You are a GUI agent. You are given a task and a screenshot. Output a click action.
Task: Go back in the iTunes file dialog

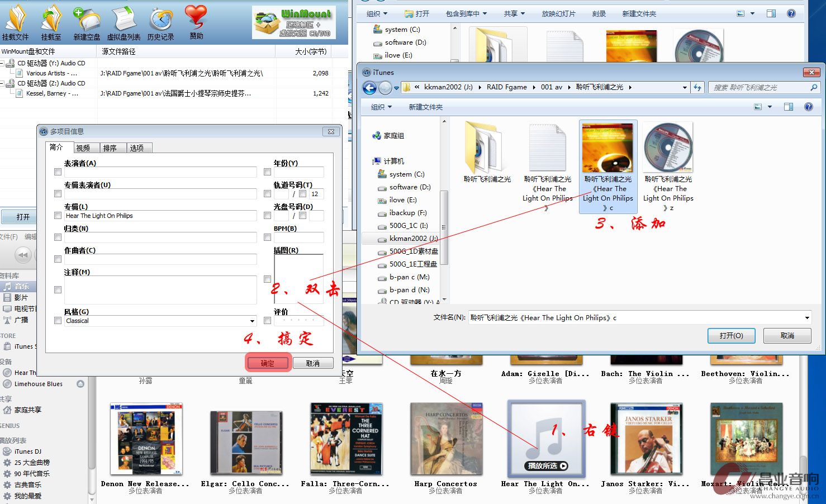(369, 88)
